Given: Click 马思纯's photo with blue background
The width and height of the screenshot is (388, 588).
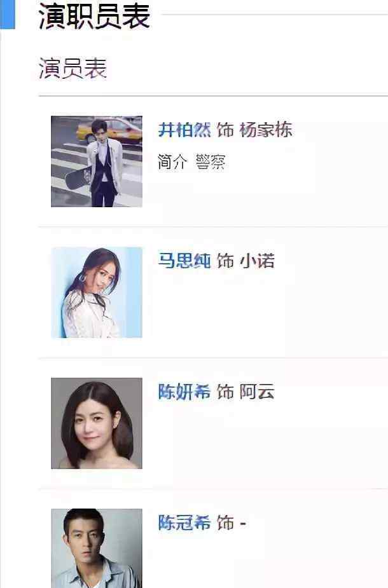Looking at the screenshot, I should [x=97, y=292].
